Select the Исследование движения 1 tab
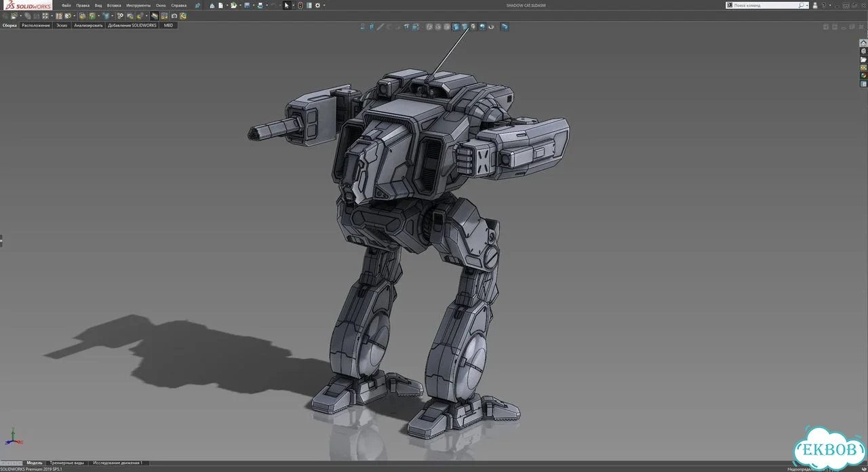 pos(117,463)
